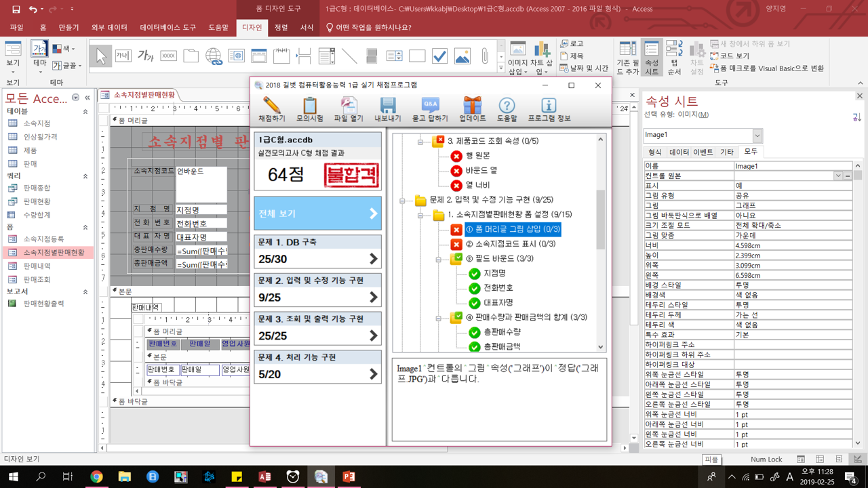Open the 컨트롤 원본 property dropdown
The height and width of the screenshot is (488, 868).
click(838, 176)
